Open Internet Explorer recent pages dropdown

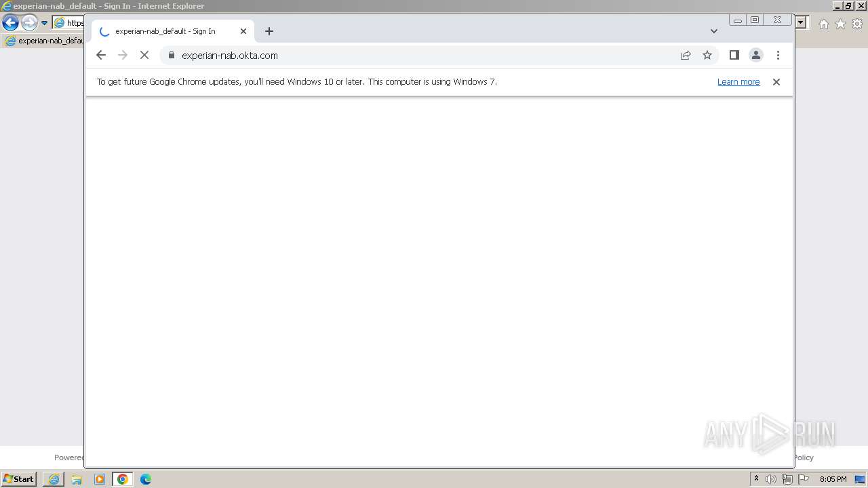click(45, 23)
